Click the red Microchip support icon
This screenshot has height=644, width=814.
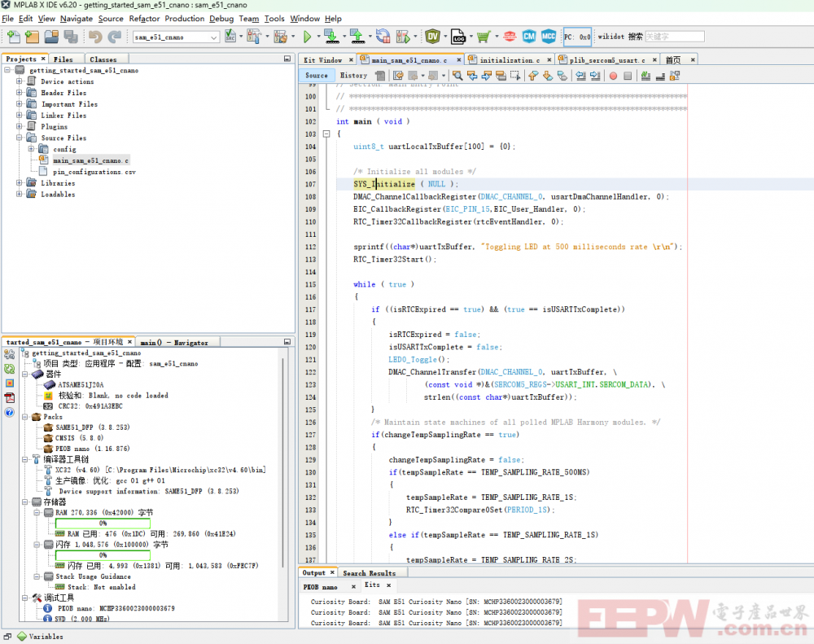(510, 37)
